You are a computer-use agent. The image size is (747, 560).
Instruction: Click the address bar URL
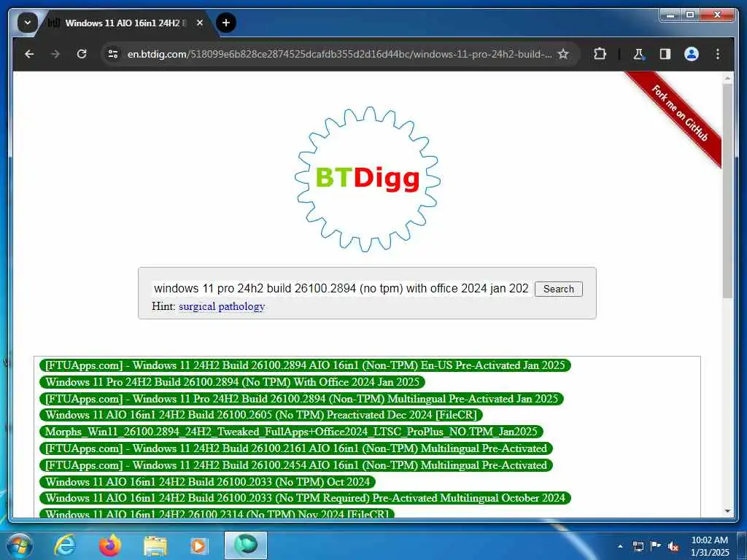point(339,54)
